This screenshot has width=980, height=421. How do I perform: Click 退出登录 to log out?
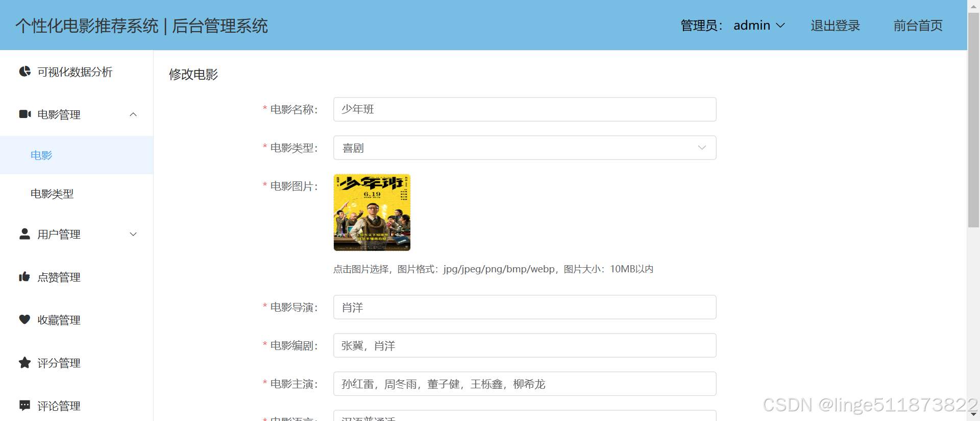coord(835,26)
